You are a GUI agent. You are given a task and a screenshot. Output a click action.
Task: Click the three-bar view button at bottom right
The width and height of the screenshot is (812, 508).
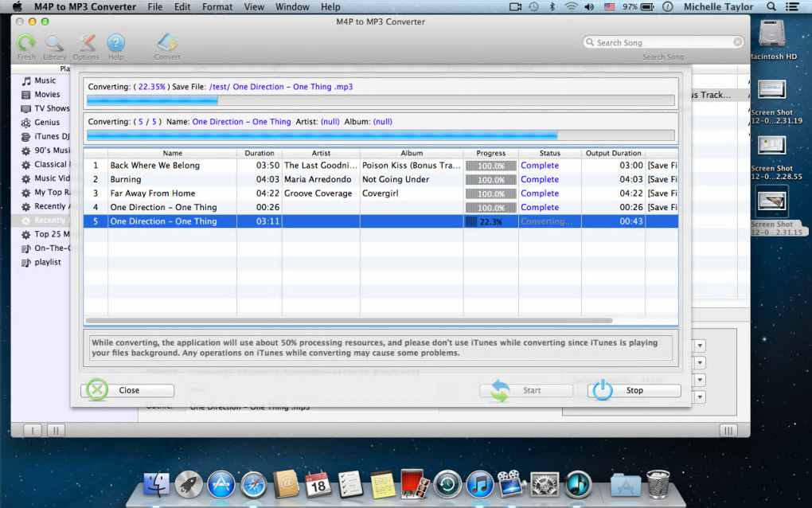coord(728,430)
